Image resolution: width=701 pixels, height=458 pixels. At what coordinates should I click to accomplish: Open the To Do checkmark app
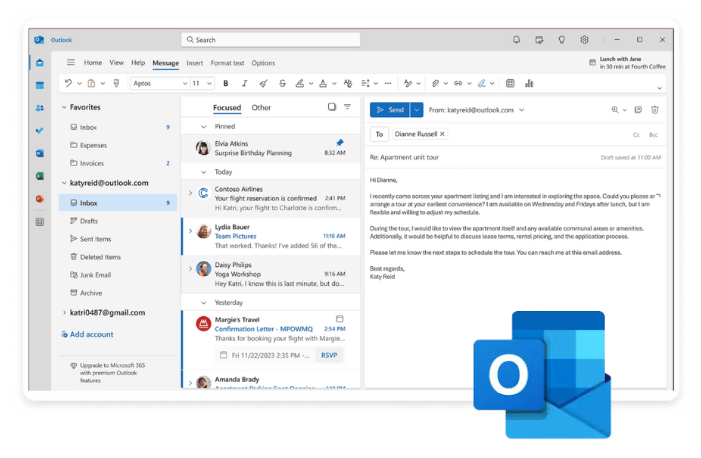[x=40, y=131]
